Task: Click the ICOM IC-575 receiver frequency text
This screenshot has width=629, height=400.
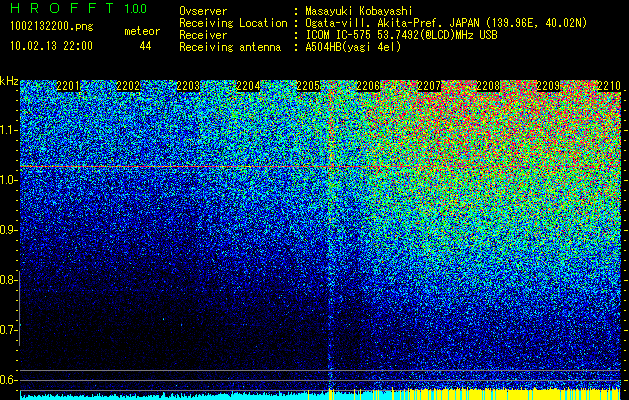Action: point(401,35)
